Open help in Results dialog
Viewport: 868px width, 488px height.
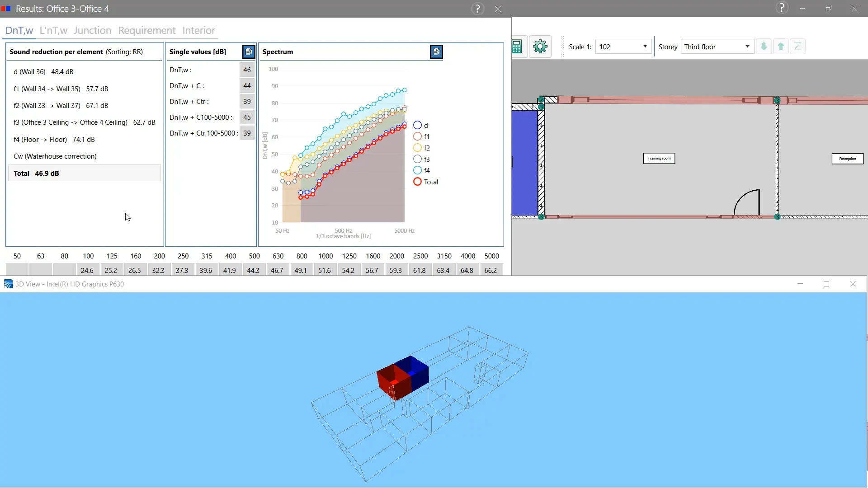(477, 9)
